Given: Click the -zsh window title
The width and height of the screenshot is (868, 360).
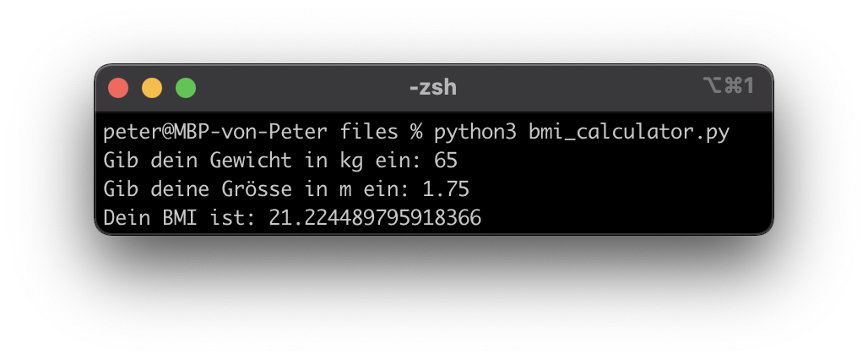Looking at the screenshot, I should [433, 87].
